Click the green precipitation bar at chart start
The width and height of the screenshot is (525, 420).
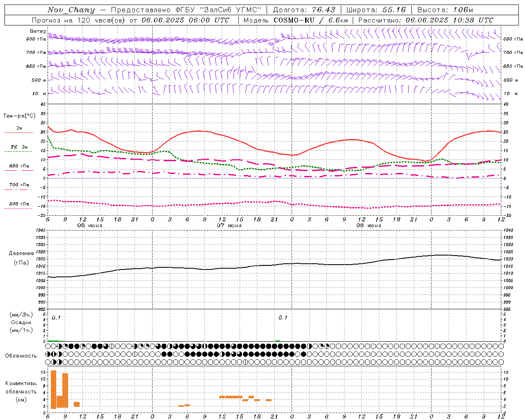point(54,340)
